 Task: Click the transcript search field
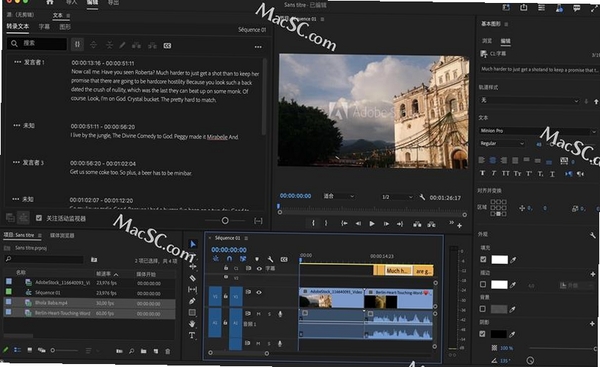pyautogui.click(x=37, y=43)
